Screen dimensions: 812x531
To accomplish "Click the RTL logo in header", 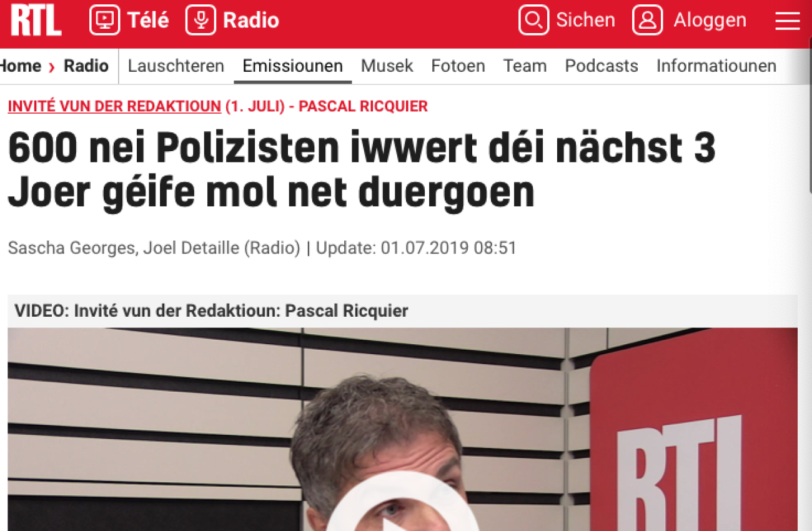I will (36, 21).
